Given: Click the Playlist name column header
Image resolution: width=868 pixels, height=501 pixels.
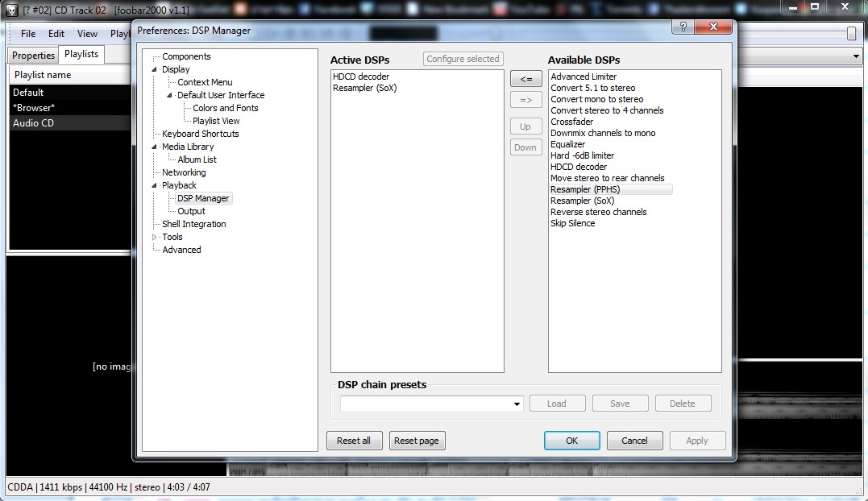Looking at the screenshot, I should pyautogui.click(x=70, y=75).
